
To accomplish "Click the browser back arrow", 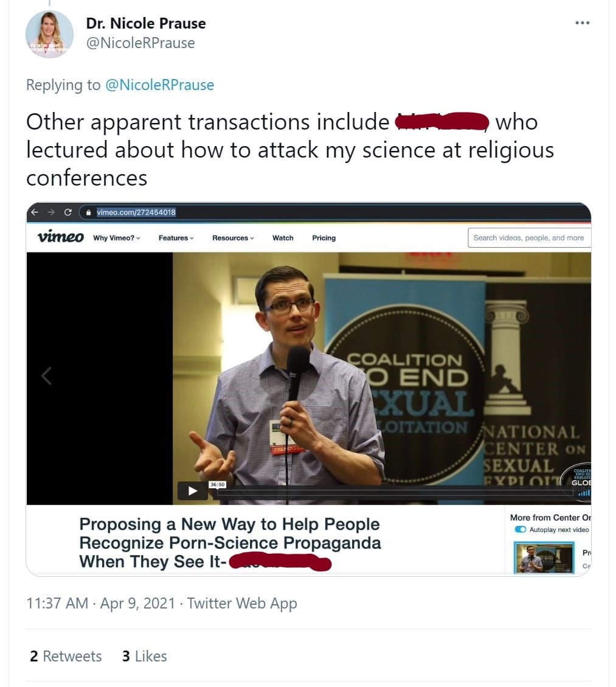I will 35,212.
